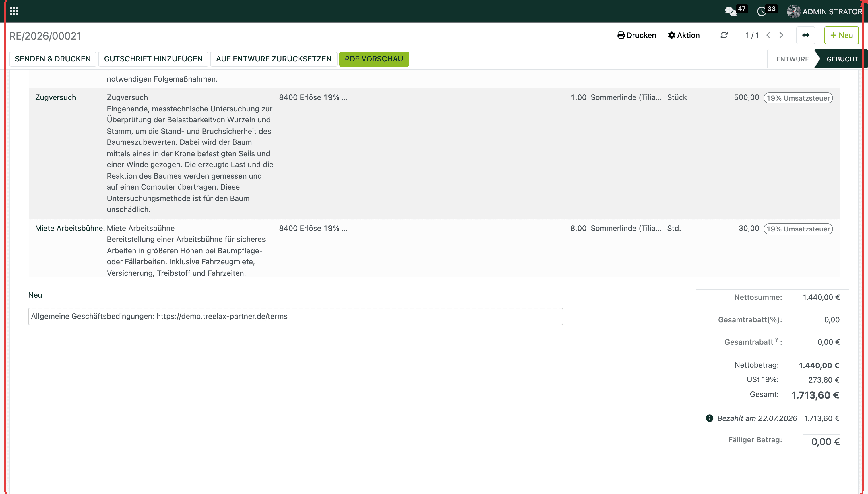Click 8400 Erlöse account in Zugversuch row

click(x=313, y=97)
